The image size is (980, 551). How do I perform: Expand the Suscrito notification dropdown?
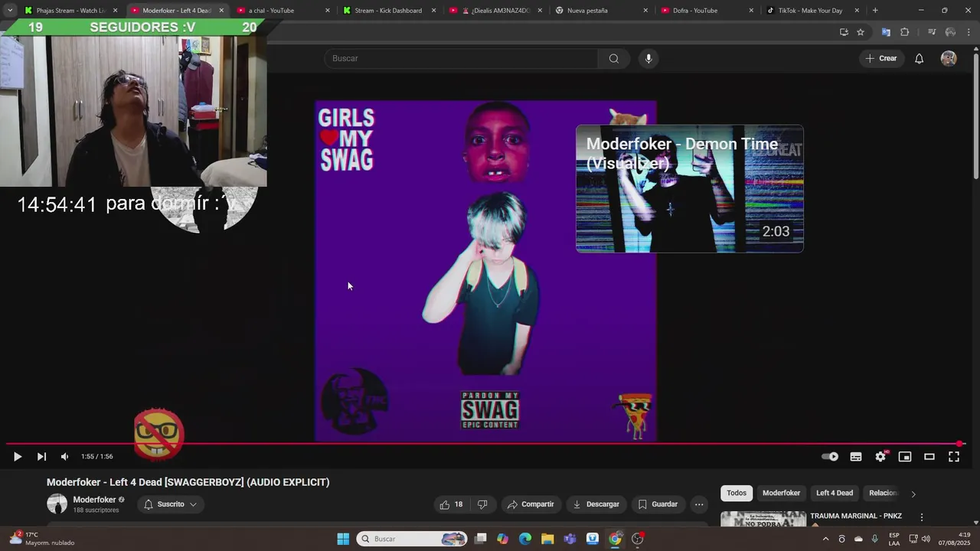pyautogui.click(x=171, y=504)
